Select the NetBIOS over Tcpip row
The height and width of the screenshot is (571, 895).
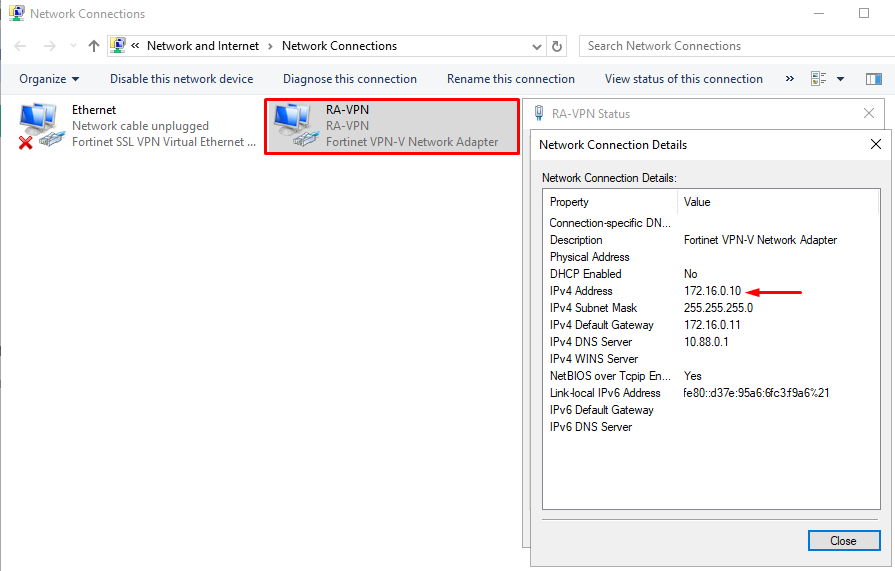point(711,376)
